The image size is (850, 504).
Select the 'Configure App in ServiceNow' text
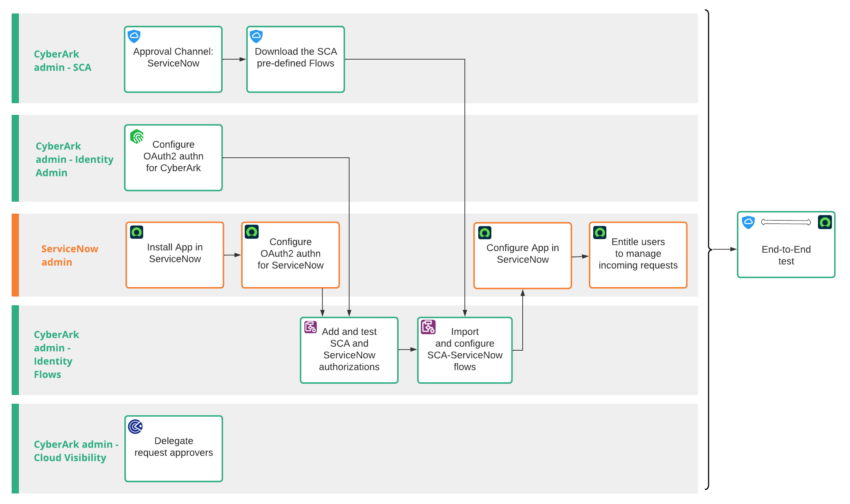click(523, 254)
